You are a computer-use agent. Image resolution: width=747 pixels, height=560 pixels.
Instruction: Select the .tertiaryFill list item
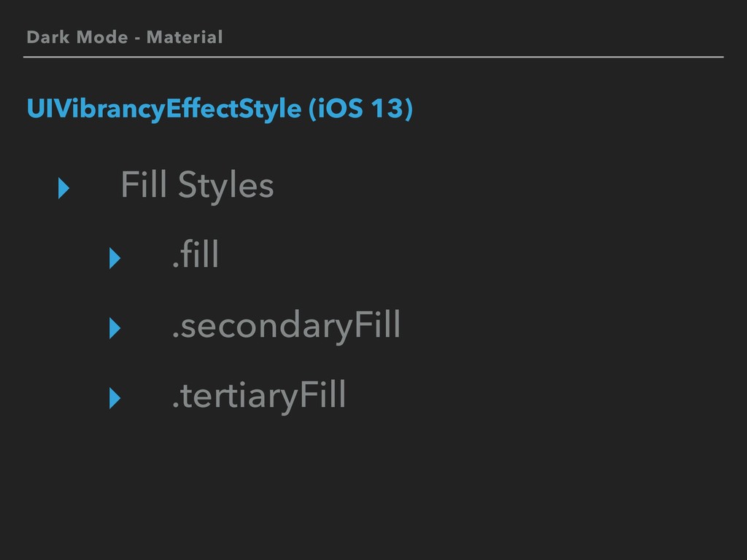coord(259,396)
